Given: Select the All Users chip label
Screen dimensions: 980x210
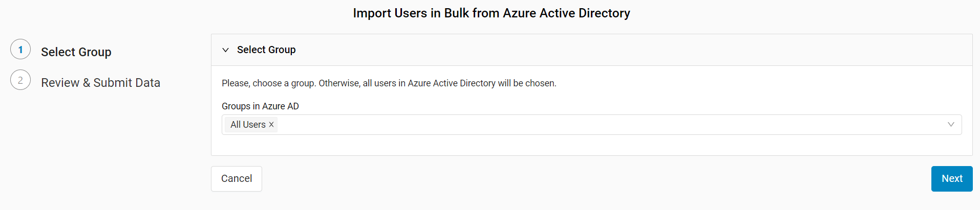Looking at the screenshot, I should tap(248, 125).
